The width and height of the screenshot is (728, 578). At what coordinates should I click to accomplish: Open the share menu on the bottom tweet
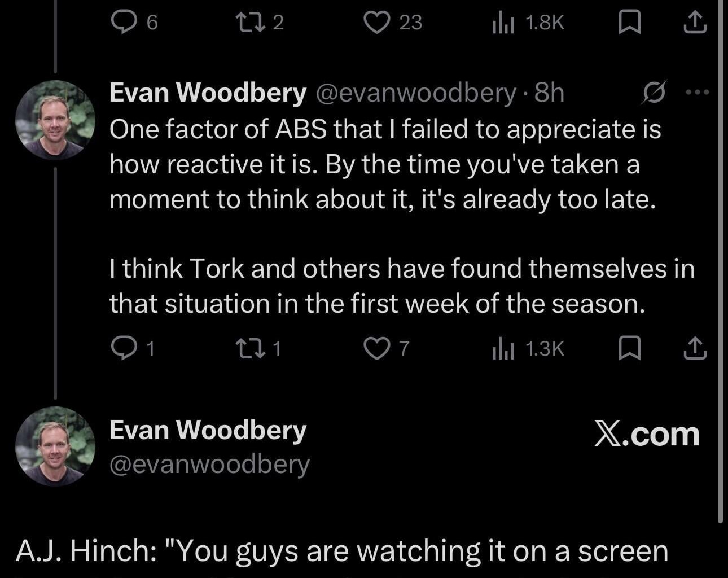[x=694, y=349]
